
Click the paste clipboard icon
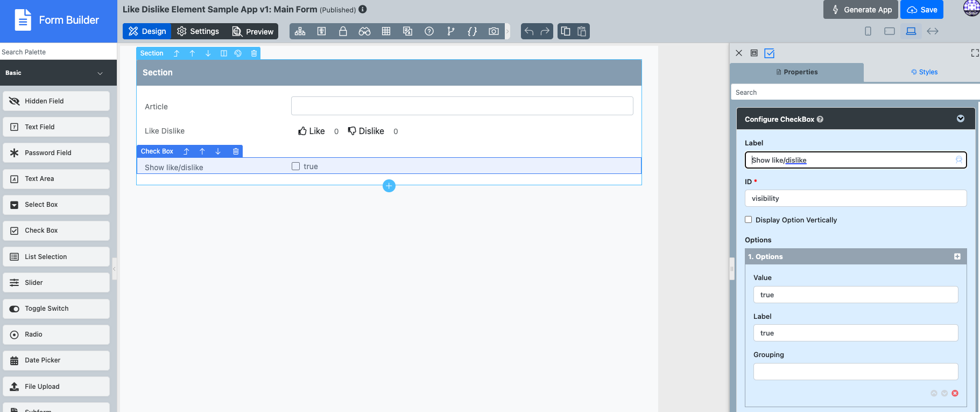[x=582, y=31]
